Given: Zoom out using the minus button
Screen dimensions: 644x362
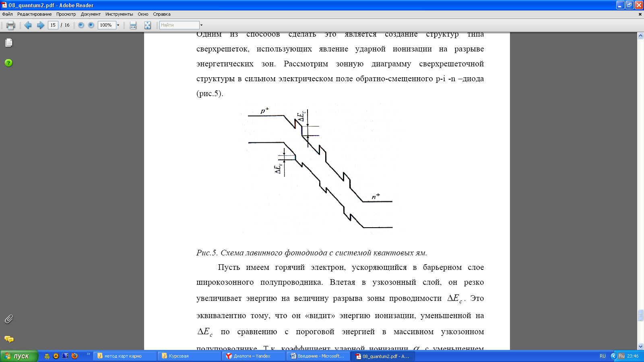Looking at the screenshot, I should [x=81, y=25].
